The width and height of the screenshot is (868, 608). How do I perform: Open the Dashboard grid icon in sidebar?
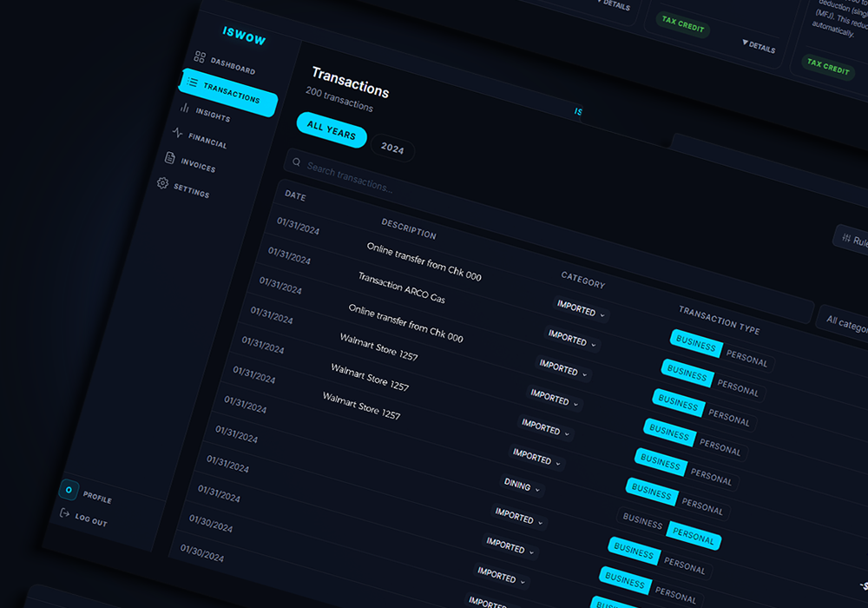(x=200, y=57)
